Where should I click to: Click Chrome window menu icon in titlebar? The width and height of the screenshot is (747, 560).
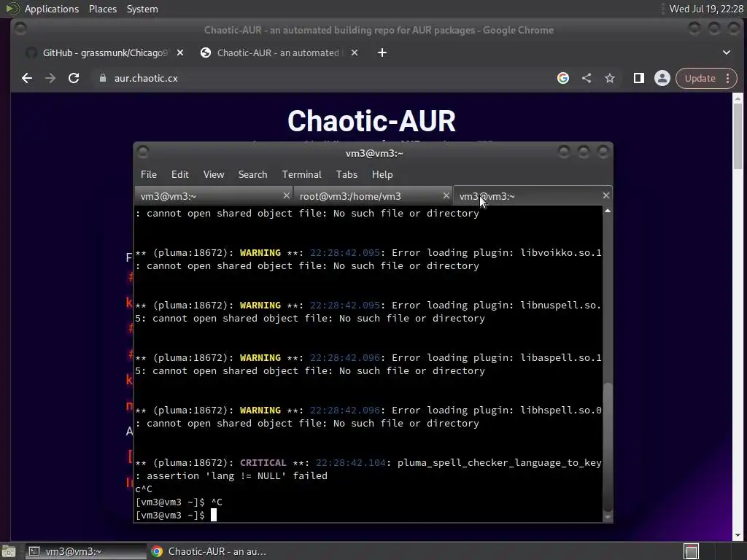click(20, 29)
